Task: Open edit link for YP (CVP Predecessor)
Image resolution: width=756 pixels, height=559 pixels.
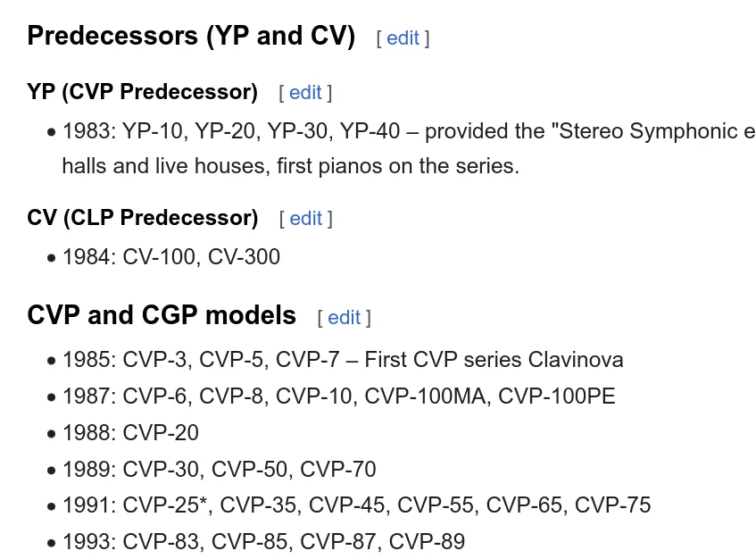Action: (305, 92)
